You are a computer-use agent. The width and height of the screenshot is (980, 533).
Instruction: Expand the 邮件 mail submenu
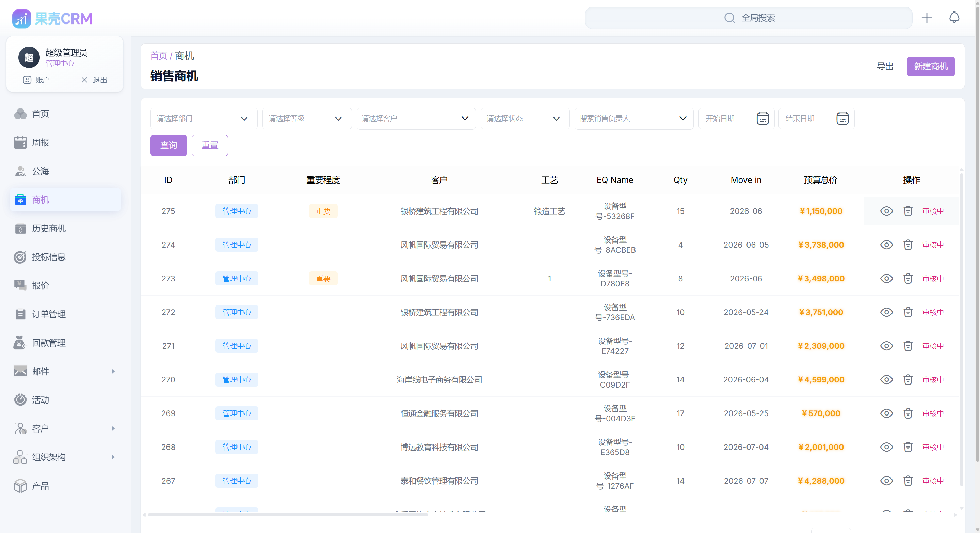click(x=40, y=371)
